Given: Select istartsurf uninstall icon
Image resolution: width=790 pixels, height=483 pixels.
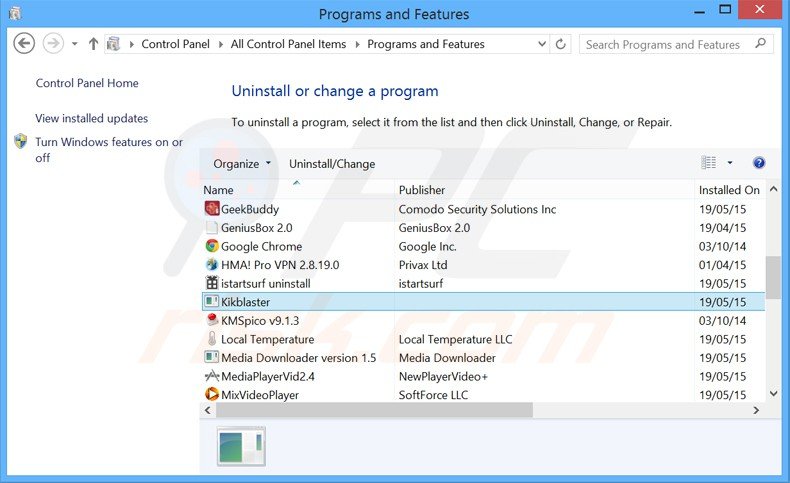Looking at the screenshot, I should point(212,283).
